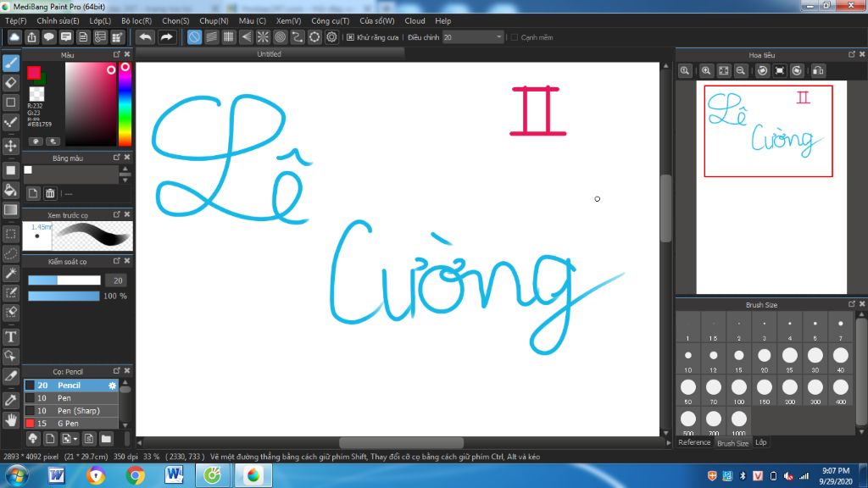
Task: Select the Brush tool in the left toolbar
Action: click(10, 63)
